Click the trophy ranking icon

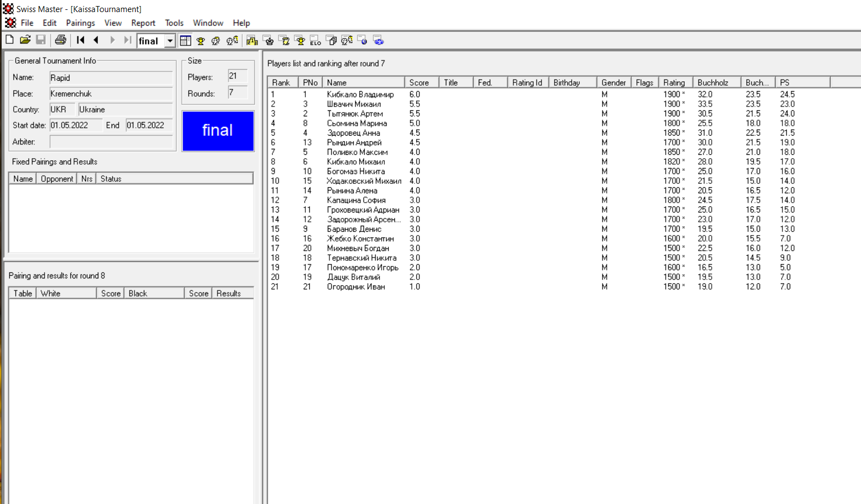[x=200, y=41]
